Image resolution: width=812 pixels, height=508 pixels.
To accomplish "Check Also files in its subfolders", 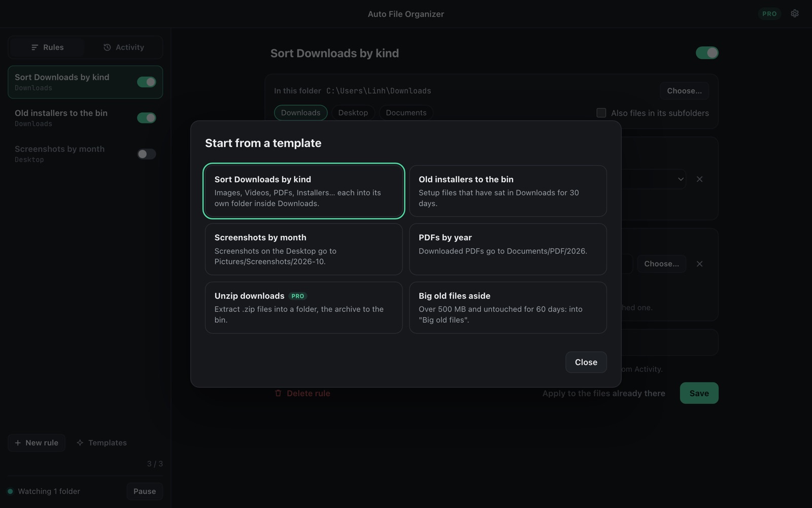I will point(601,113).
